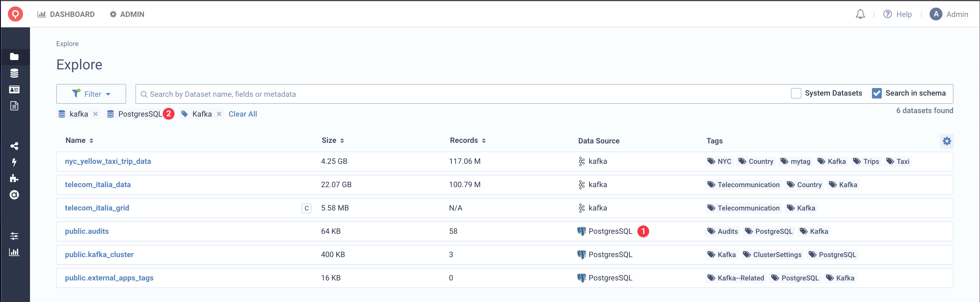Open the lightning bolt sidebar icon
The image size is (980, 302).
pyautogui.click(x=15, y=163)
